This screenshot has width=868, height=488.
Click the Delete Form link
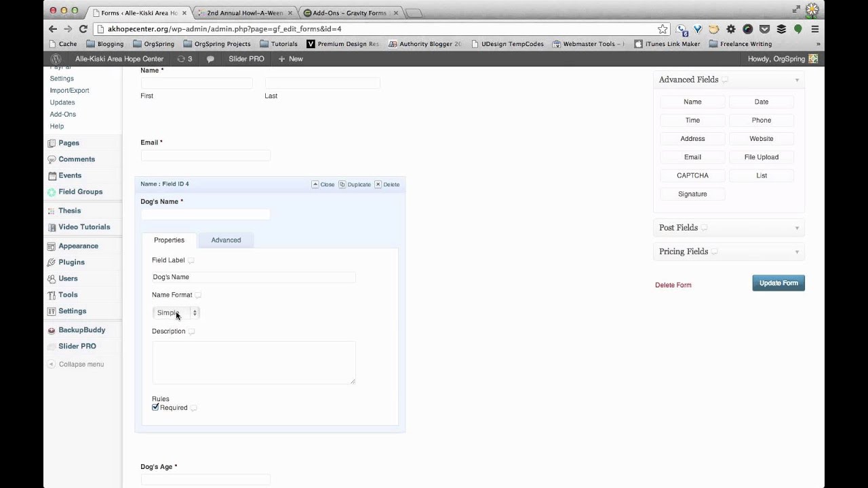tap(673, 285)
